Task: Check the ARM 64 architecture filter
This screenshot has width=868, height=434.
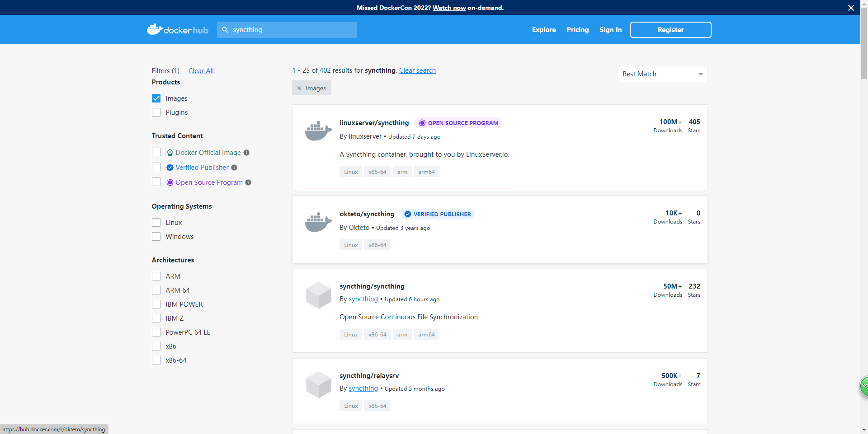Action: pos(156,290)
